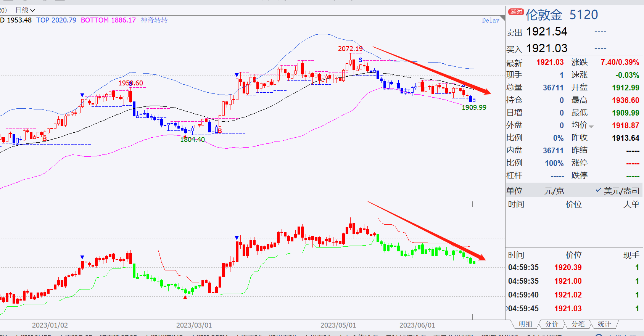Click the 伦敦金 instrument title

(x=544, y=15)
